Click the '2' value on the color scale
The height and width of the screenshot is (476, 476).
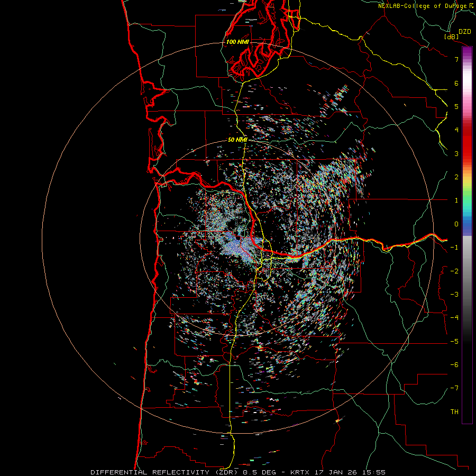pos(456,177)
